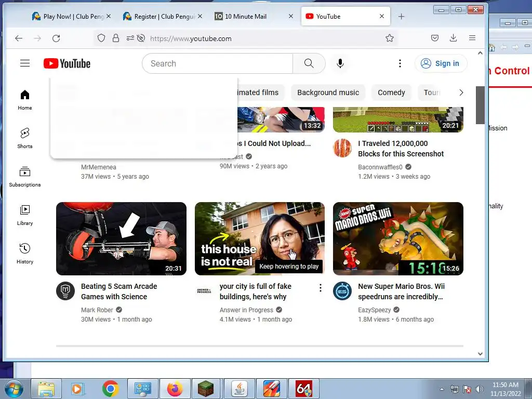Open New Super Mario Bros. Wii speedruns title
532x399 pixels.
pyautogui.click(x=402, y=291)
